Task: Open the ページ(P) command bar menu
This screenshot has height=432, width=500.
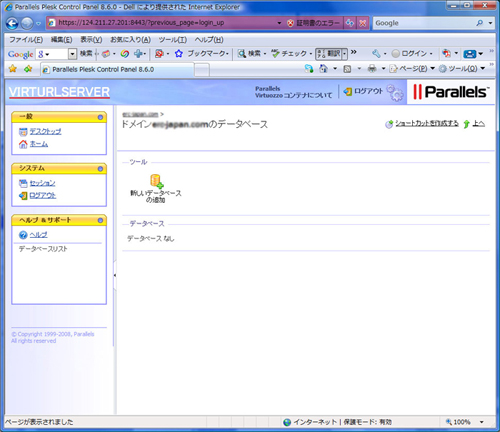Action: 412,69
